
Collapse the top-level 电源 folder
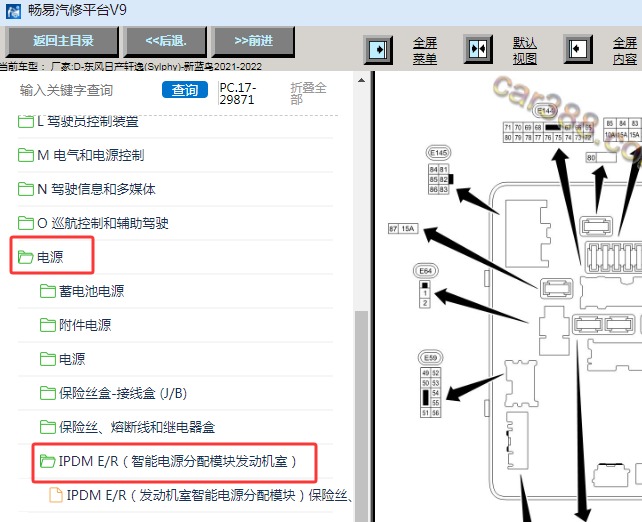point(50,257)
